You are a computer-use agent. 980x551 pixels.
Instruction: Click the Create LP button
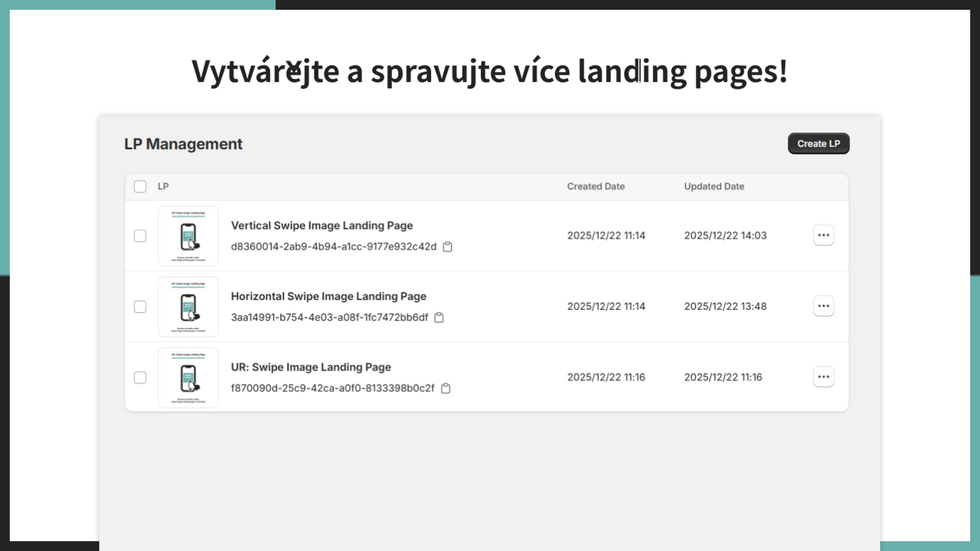tap(818, 143)
